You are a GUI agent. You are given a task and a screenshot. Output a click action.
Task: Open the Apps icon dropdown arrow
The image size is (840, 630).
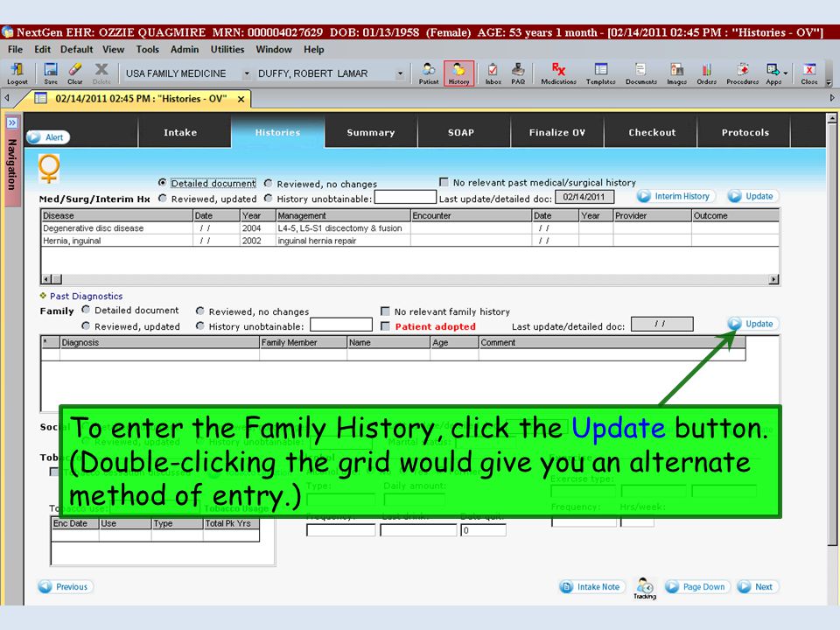[x=786, y=73]
